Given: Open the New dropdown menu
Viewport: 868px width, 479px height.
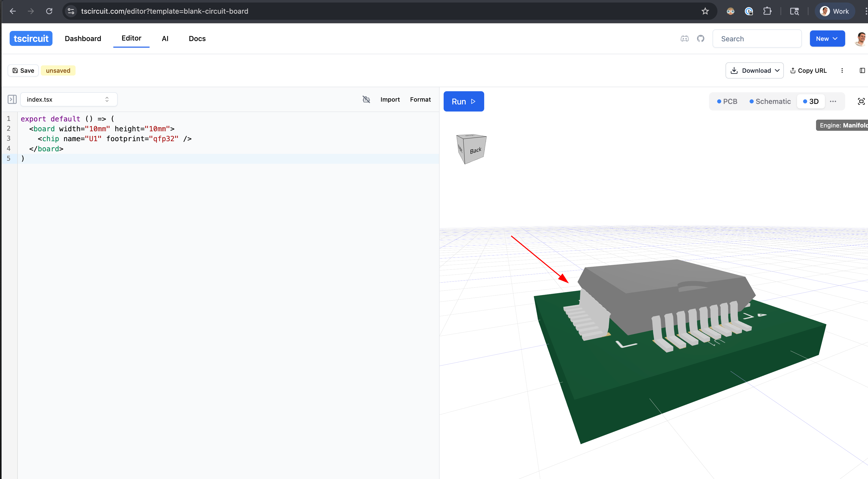Looking at the screenshot, I should pos(827,39).
